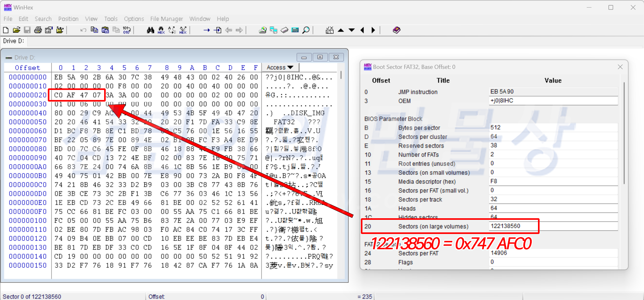
Task: Open the File menu
Action: (8, 19)
